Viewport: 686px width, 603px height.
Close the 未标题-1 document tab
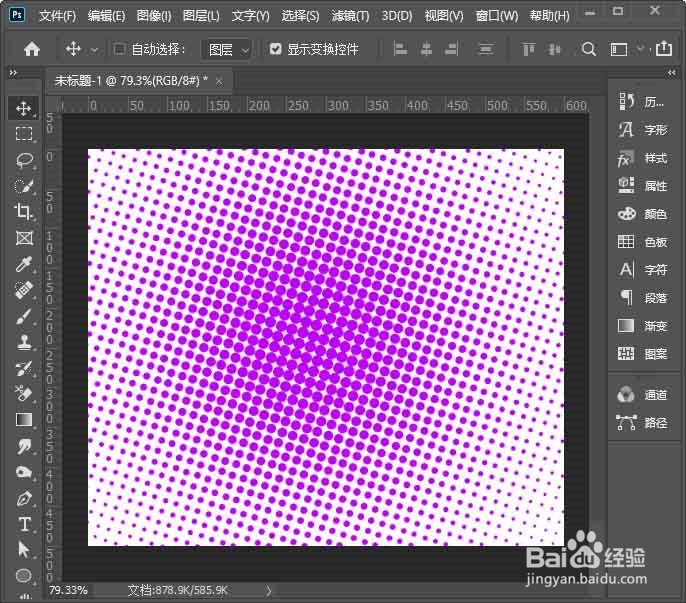[219, 81]
